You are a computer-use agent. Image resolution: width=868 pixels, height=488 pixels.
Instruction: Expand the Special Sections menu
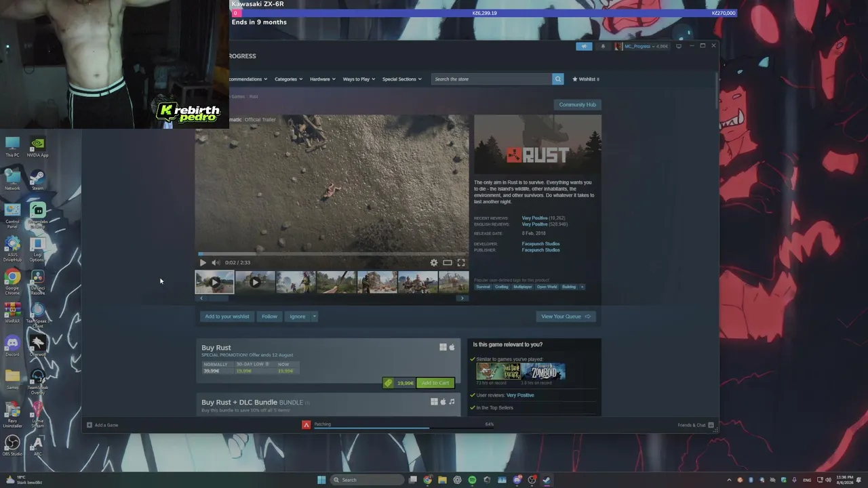pyautogui.click(x=402, y=79)
